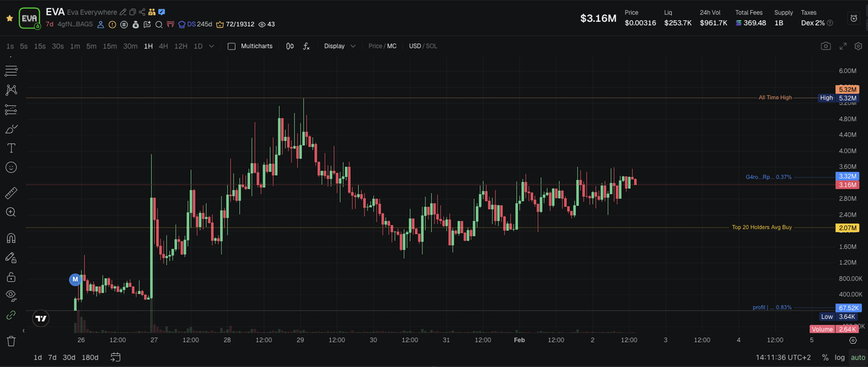The image size is (868, 367).
Task: Switch chart to Price mode
Action: (x=375, y=46)
